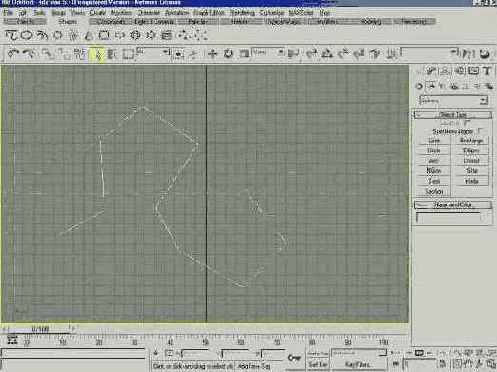Click the Star button in Object Type
Image resolution: width=497 pixels, height=372 pixels.
click(471, 171)
